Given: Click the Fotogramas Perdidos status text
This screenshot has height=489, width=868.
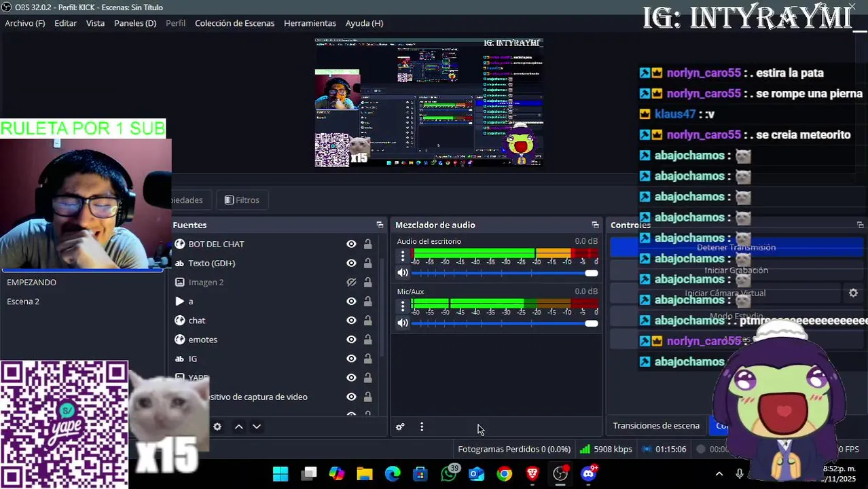Looking at the screenshot, I should pyautogui.click(x=514, y=449).
